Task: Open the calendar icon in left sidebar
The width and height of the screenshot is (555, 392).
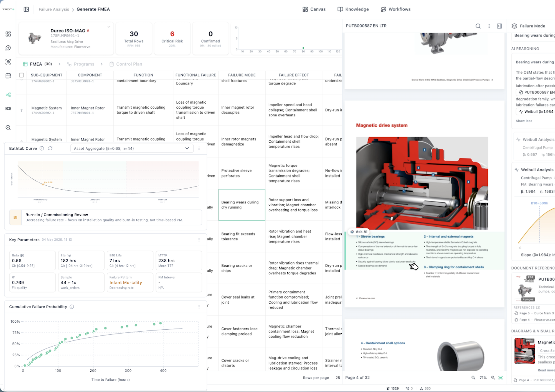Action: 8,76
